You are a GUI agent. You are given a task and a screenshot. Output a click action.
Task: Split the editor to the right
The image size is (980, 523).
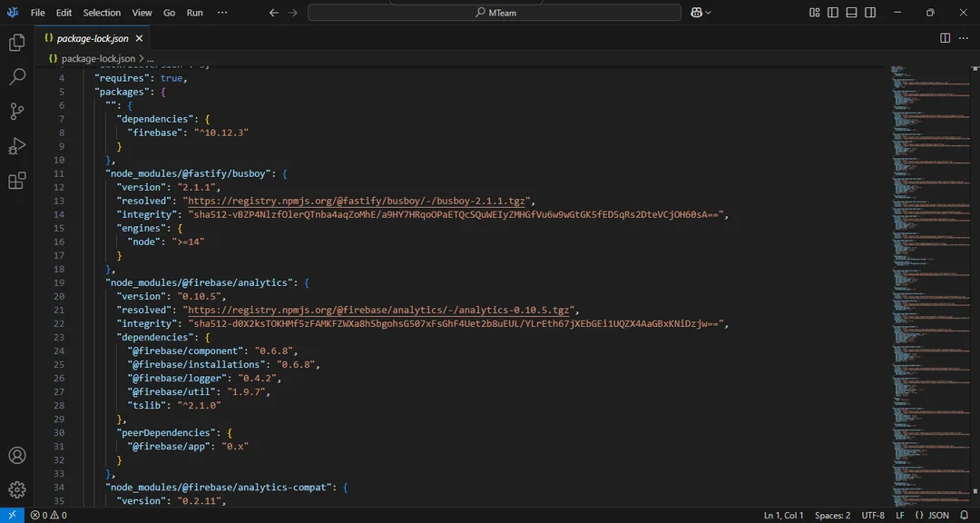(x=945, y=38)
